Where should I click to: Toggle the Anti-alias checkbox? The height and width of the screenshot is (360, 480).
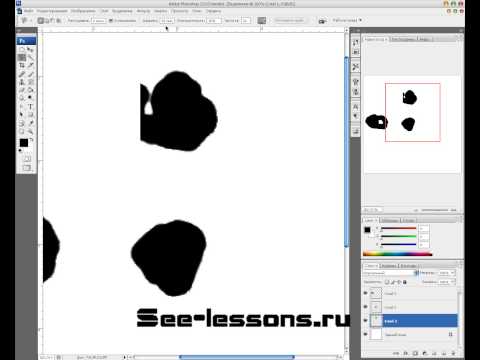pos(111,21)
